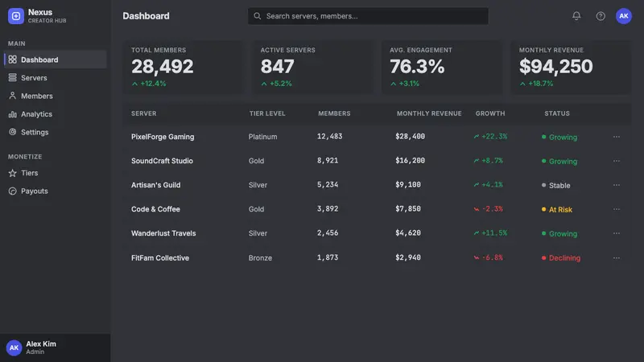
Task: Click the Artisan's Guild server name
Action: (155, 185)
